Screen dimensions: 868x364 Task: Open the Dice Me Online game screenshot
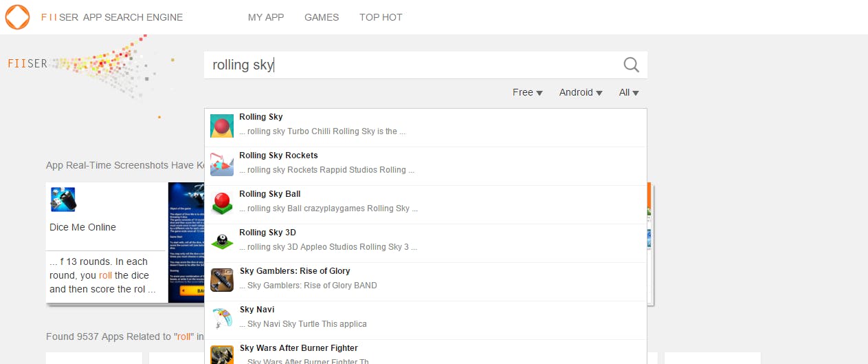tap(186, 242)
